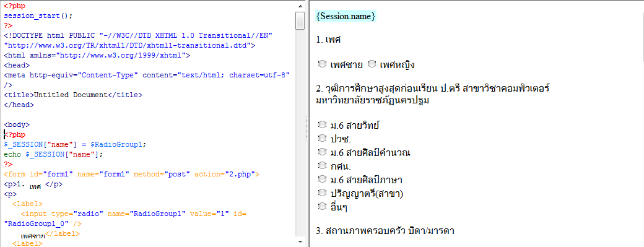Viewport: 644px width, 247px height.
Task: Click the first <?php tag at top
Action: 14,6
